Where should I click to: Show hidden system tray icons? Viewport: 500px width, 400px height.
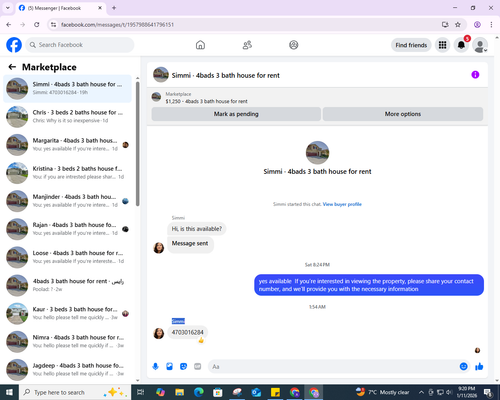[421, 392]
